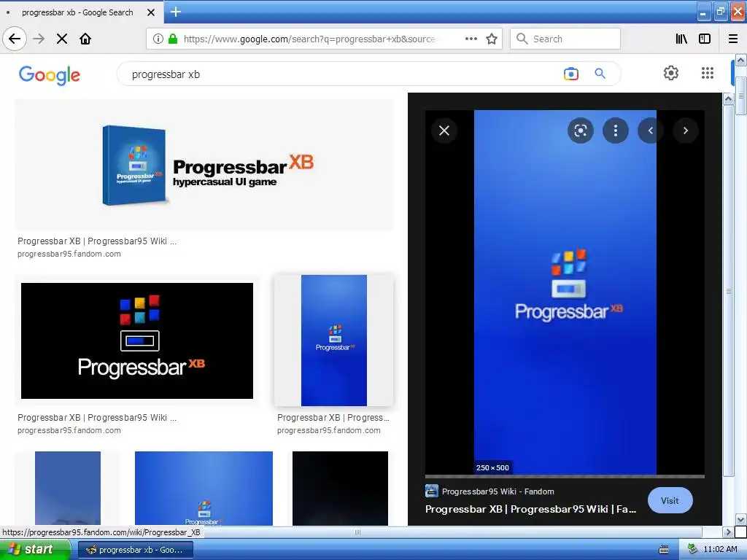This screenshot has height=560, width=747.
Task: Go to next image in preview
Action: [x=686, y=131]
